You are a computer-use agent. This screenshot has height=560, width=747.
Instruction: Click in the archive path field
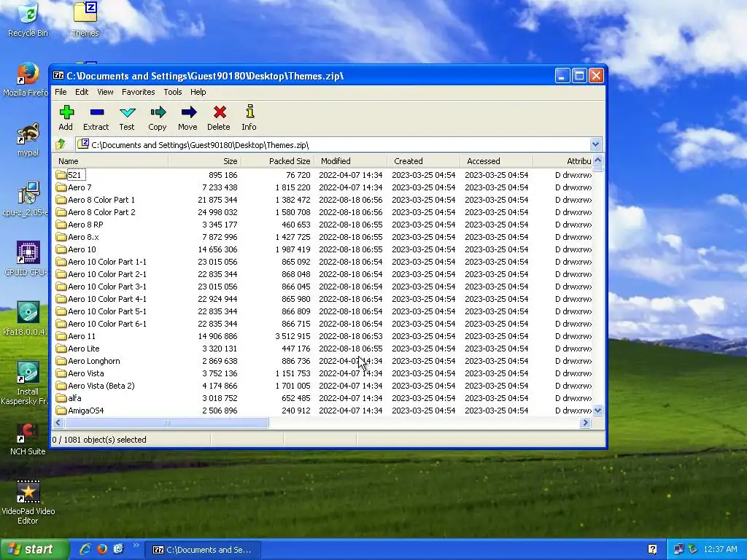(333, 144)
